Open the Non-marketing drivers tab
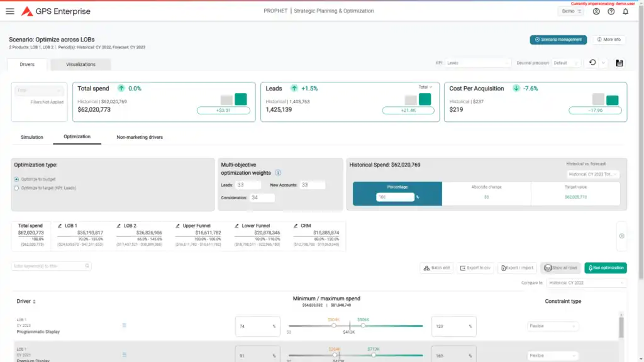644x362 pixels. coord(140,137)
